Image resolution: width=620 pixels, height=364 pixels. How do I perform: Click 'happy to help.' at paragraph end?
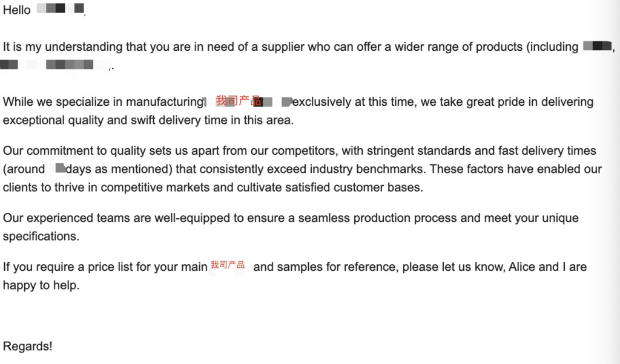tap(41, 285)
